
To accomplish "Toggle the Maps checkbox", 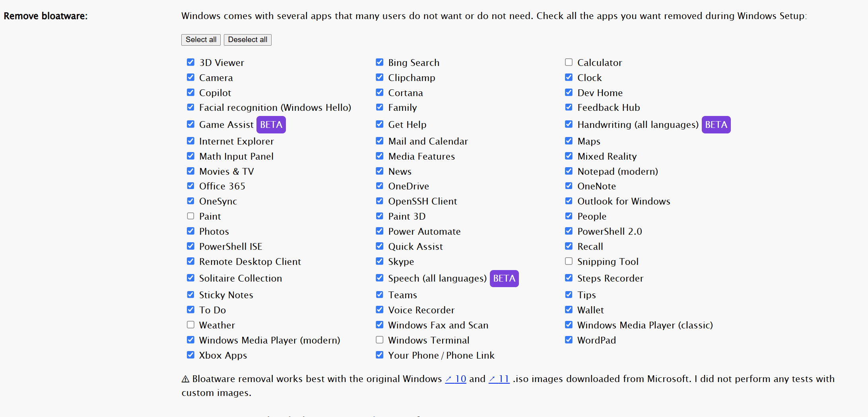I will pyautogui.click(x=569, y=141).
